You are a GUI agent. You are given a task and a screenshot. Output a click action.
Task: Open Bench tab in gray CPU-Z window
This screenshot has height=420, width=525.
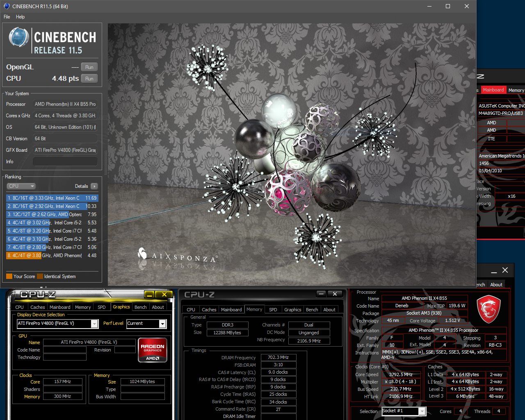click(312, 310)
